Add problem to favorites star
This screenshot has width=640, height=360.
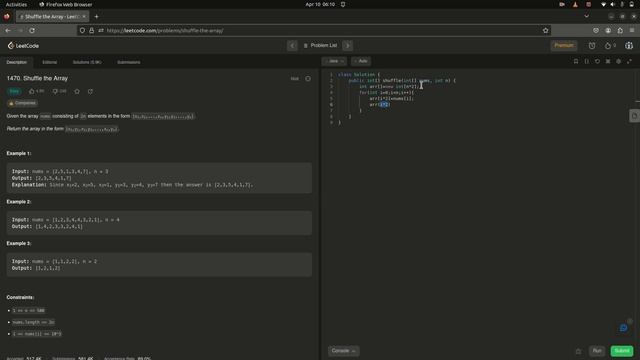click(x=77, y=91)
